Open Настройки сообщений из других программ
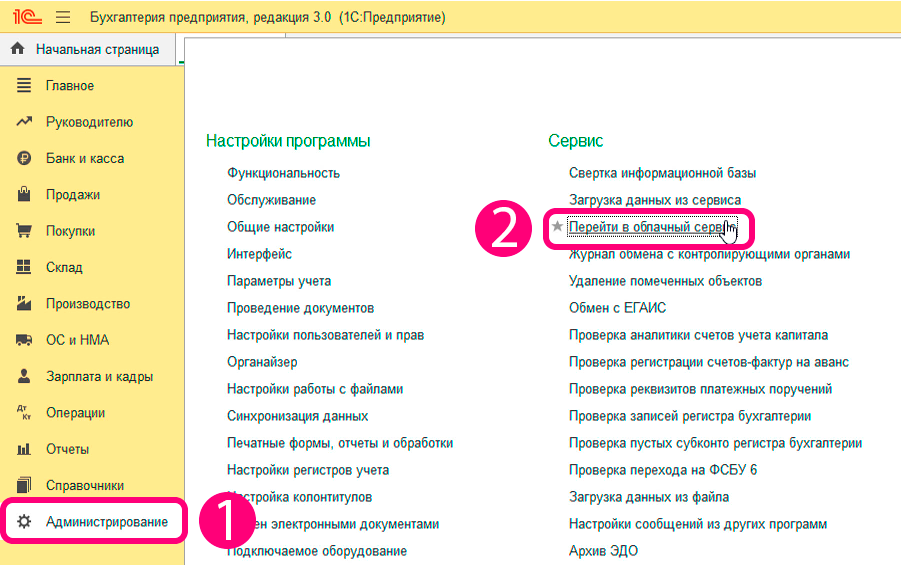The height and width of the screenshot is (565, 901). [x=698, y=524]
